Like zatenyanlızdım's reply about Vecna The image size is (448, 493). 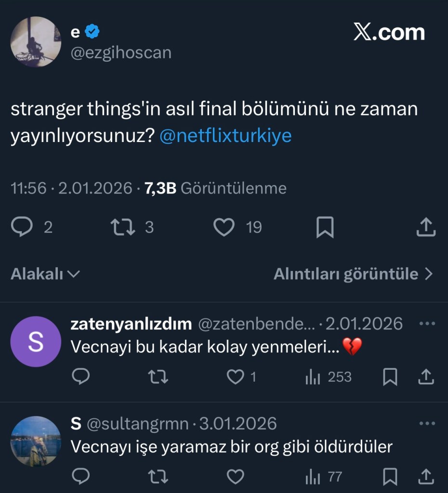coord(235,377)
